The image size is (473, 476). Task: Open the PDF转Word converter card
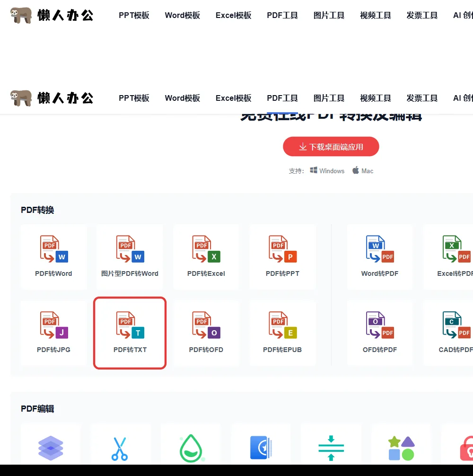tap(54, 256)
